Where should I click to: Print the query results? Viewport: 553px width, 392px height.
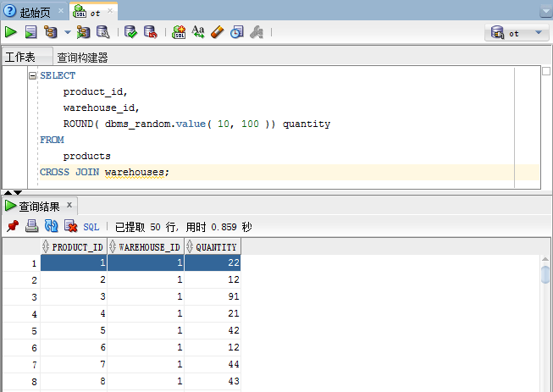pos(31,226)
